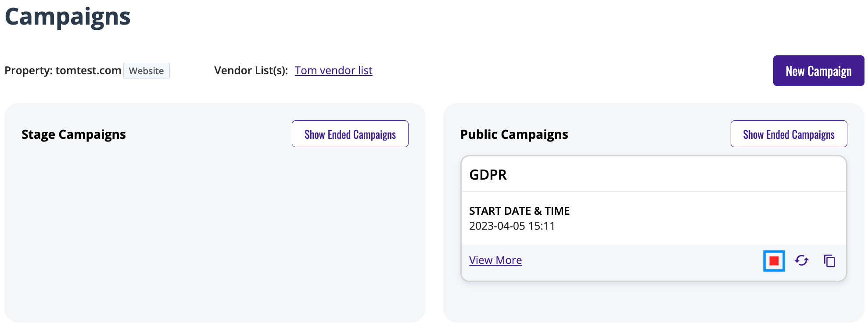The width and height of the screenshot is (868, 325).
Task: Stop the GDPR campaign with red square icon
Action: click(x=774, y=261)
